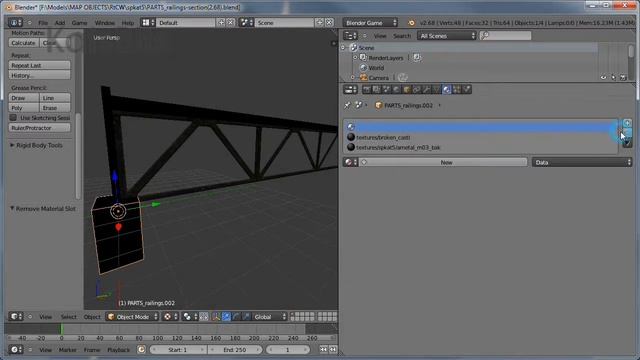Open the timeline Playback menu
The width and height of the screenshot is (640, 360).
coord(118,350)
